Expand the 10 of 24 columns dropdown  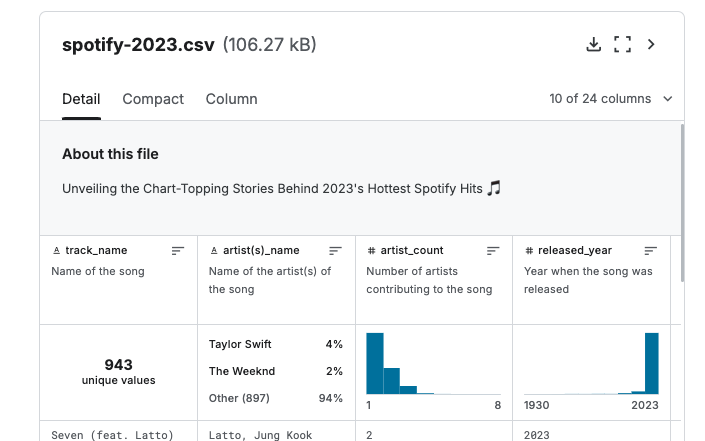611,98
